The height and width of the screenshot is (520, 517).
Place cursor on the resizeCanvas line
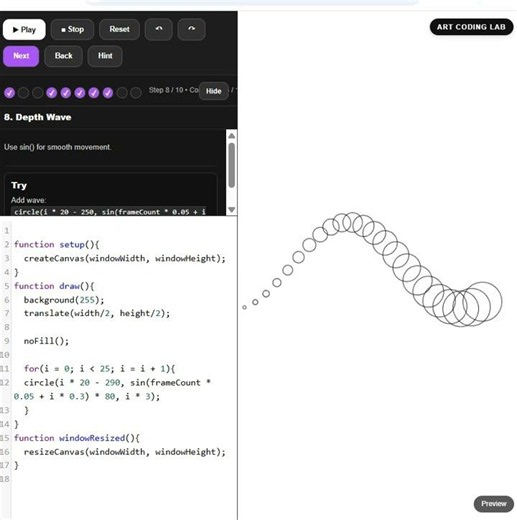tap(125, 452)
